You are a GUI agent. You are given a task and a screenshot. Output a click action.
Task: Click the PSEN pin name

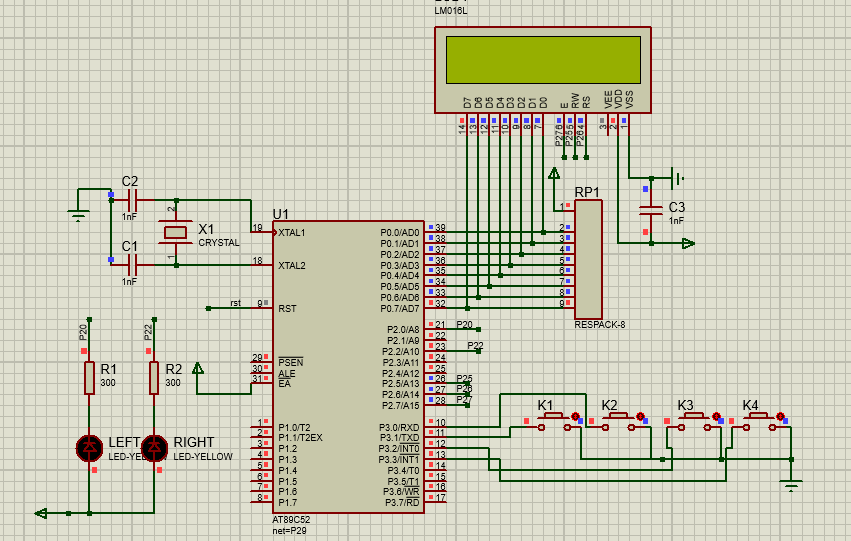[290, 362]
